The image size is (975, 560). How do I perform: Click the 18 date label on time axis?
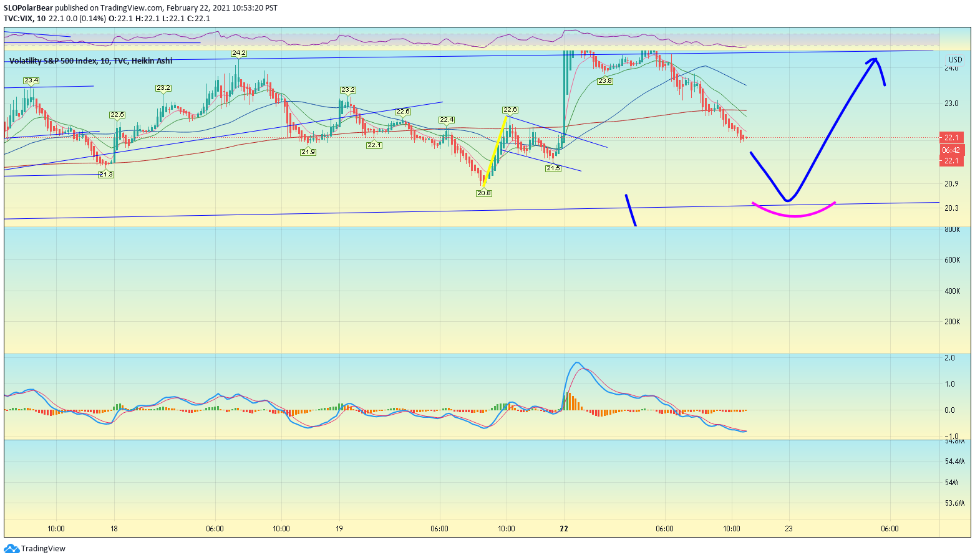tap(114, 529)
